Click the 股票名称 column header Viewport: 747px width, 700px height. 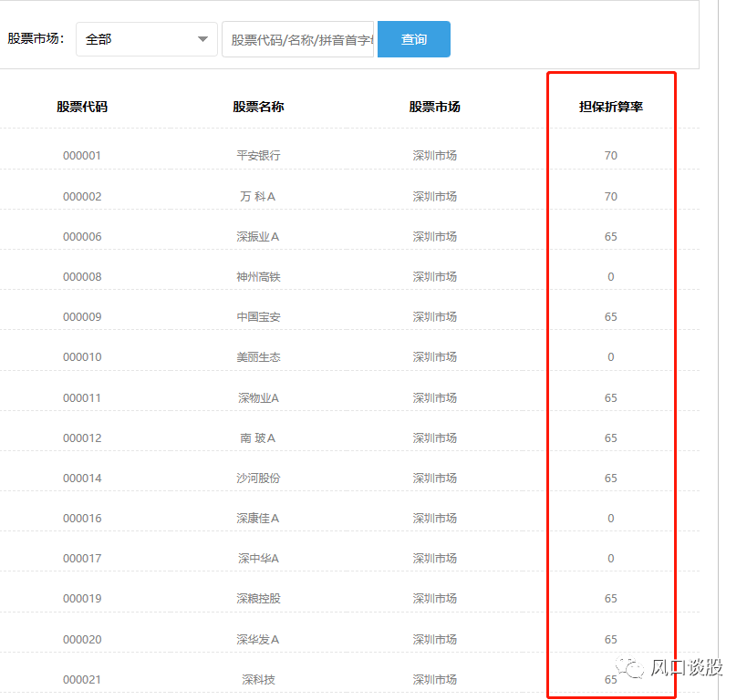coord(256,106)
